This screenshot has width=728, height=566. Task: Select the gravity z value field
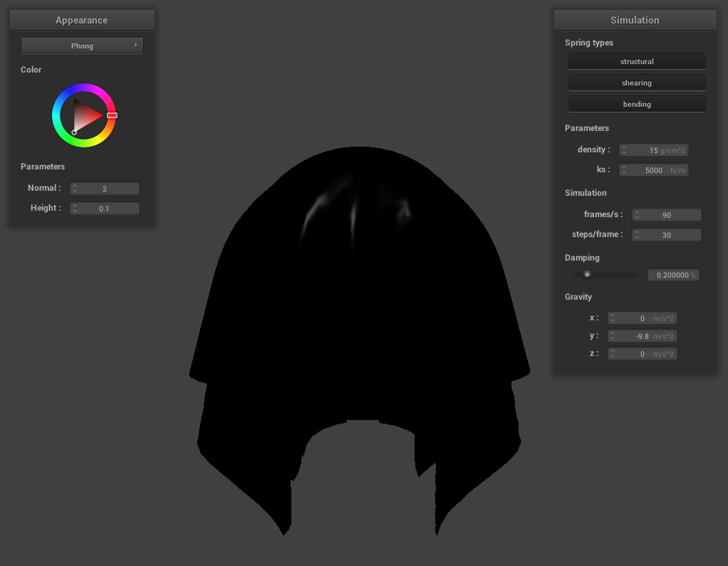point(643,354)
